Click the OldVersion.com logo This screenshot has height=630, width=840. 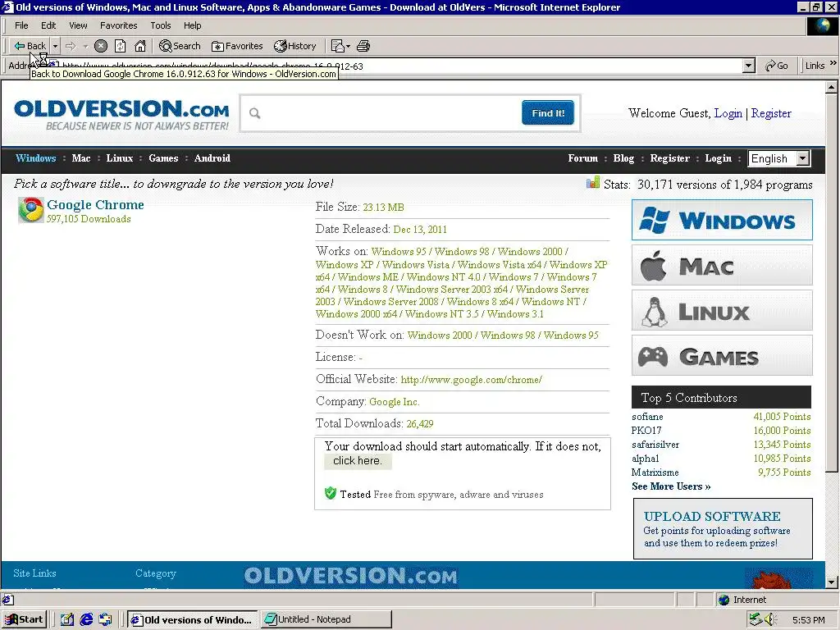121,115
